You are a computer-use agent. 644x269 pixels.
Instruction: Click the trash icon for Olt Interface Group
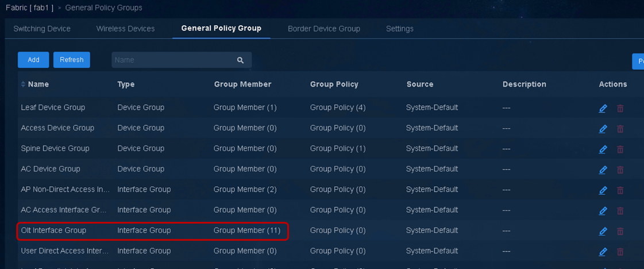click(x=620, y=232)
